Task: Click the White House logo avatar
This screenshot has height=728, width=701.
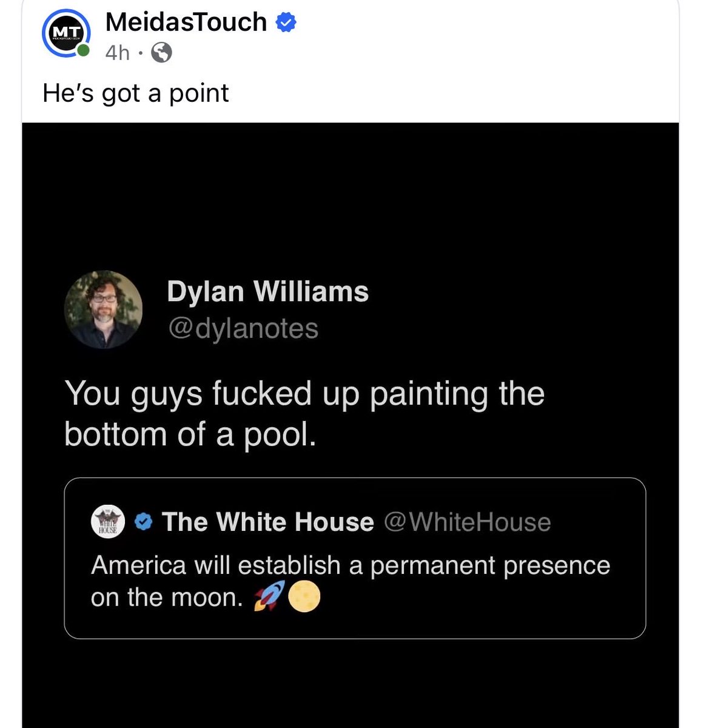Action: [108, 522]
